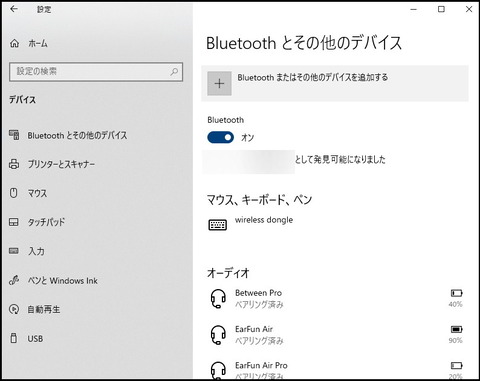
Task: Open 入力 settings page
Action: 36,251
